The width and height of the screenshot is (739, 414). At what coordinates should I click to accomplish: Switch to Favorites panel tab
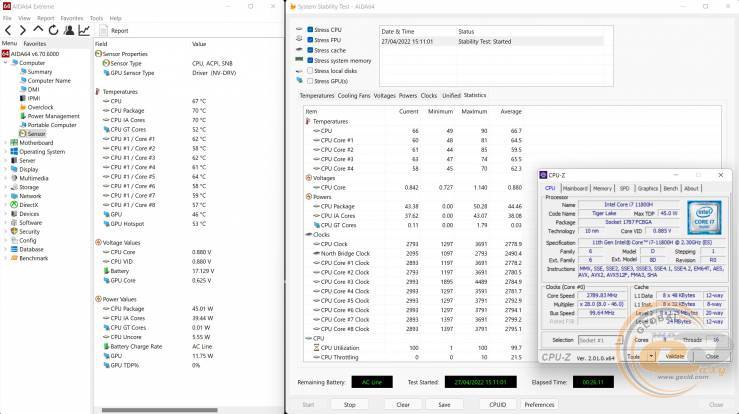tap(35, 43)
